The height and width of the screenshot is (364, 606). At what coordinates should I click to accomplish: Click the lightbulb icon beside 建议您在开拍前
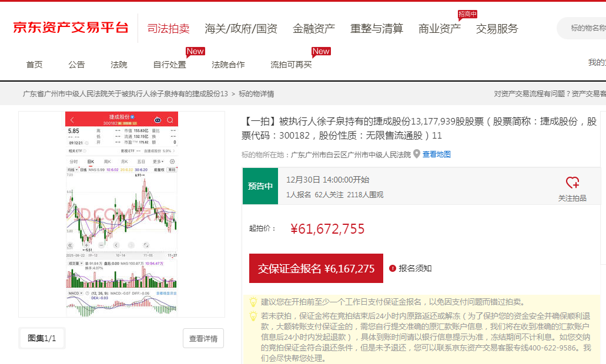click(x=253, y=302)
